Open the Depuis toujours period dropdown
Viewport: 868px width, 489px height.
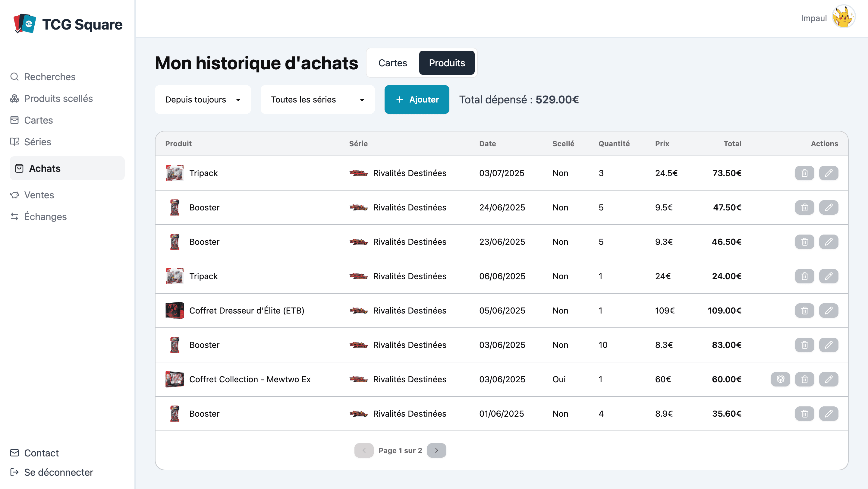coord(203,99)
